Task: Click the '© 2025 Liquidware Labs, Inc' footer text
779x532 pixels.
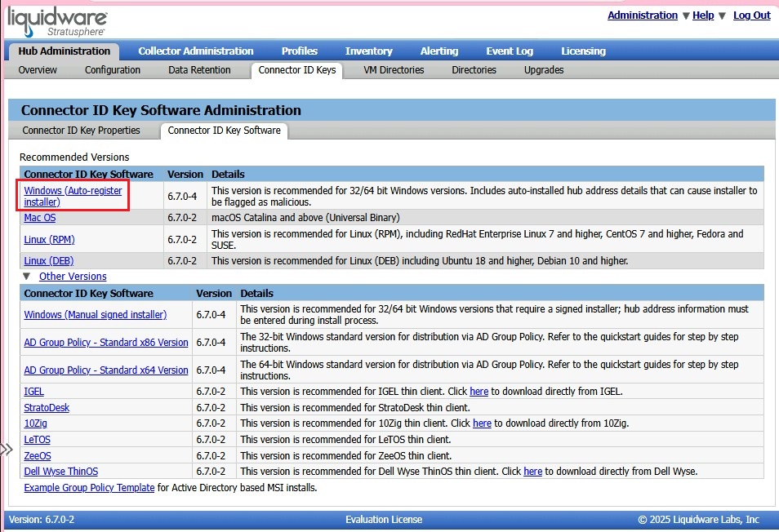Action: point(698,520)
